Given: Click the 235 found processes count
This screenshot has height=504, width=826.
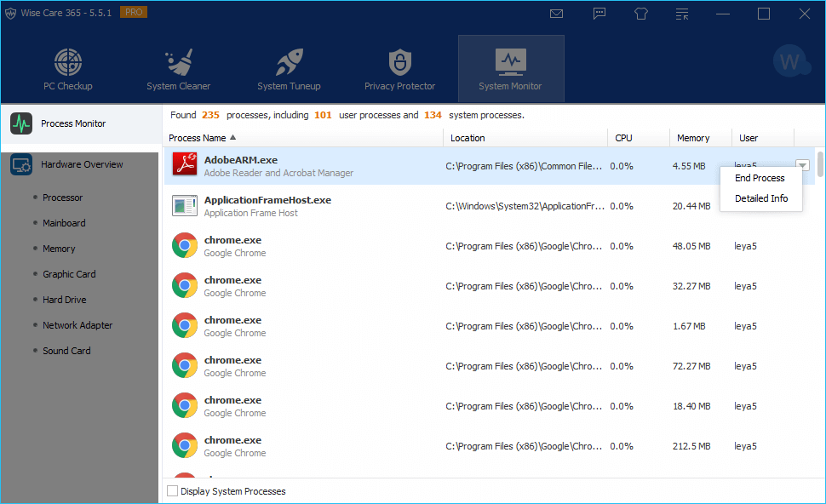Looking at the screenshot, I should tap(210, 115).
